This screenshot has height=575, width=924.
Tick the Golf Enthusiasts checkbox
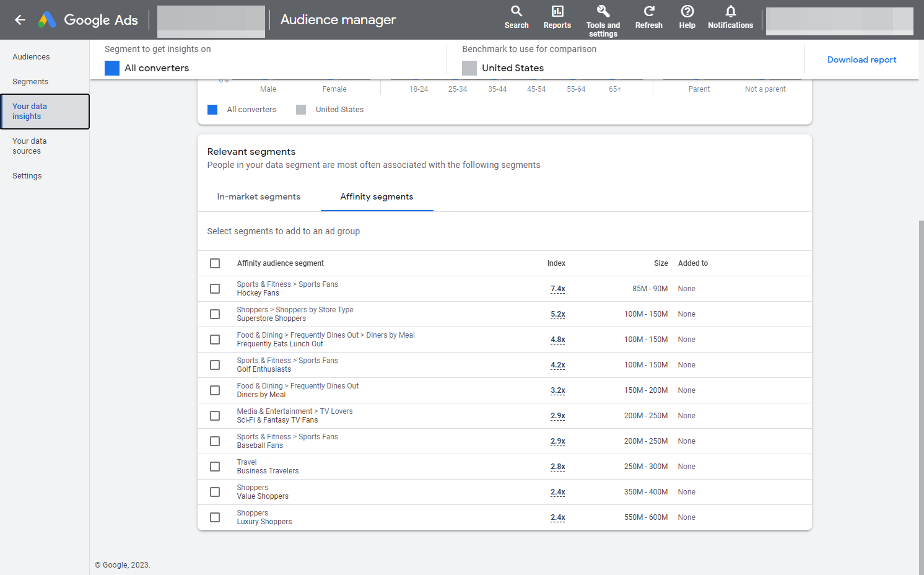pyautogui.click(x=215, y=365)
